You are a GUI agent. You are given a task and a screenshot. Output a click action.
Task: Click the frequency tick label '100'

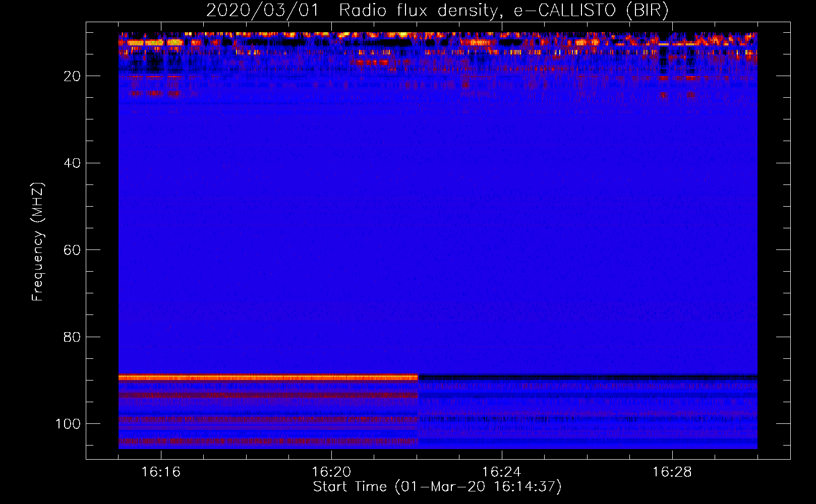click(68, 424)
